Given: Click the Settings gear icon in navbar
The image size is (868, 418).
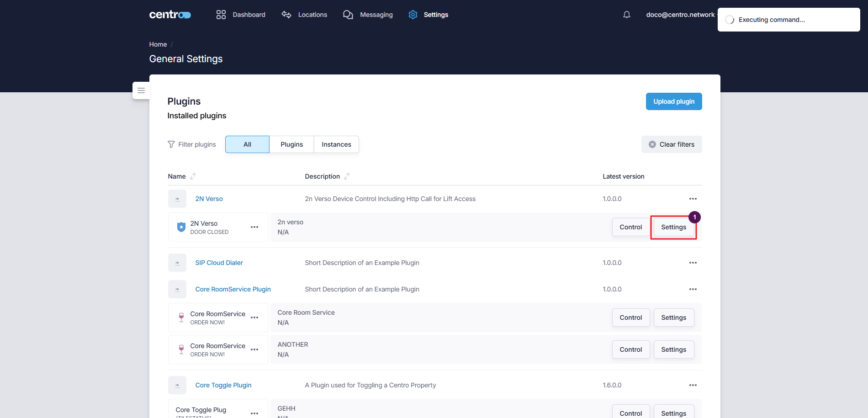Looking at the screenshot, I should [413, 15].
